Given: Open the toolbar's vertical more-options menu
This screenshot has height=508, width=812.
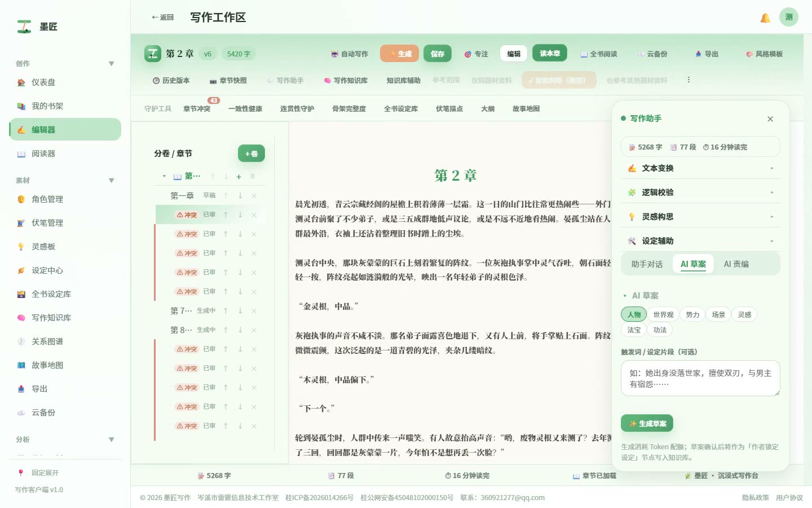Looking at the screenshot, I should 689,80.
